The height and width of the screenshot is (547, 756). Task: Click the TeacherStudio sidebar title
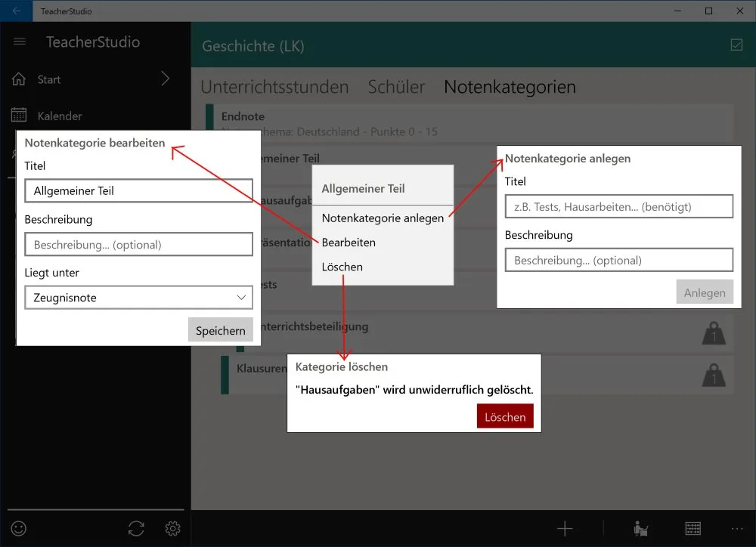click(93, 42)
